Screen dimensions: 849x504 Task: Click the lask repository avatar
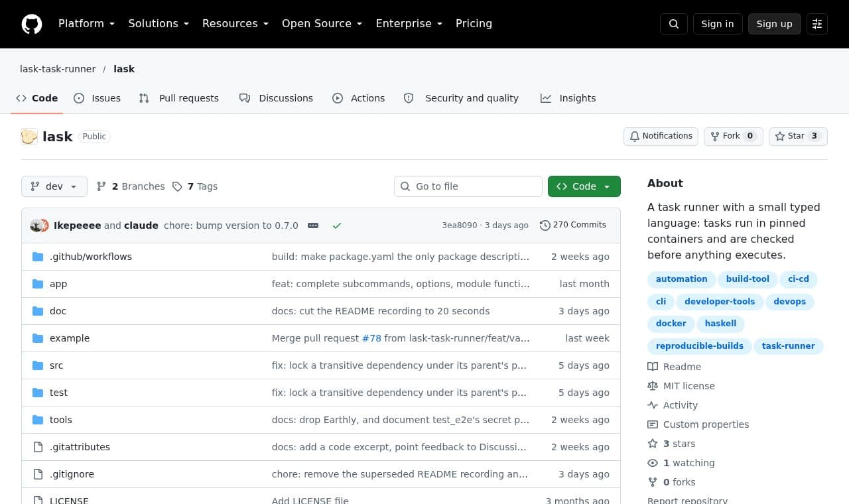(x=29, y=137)
